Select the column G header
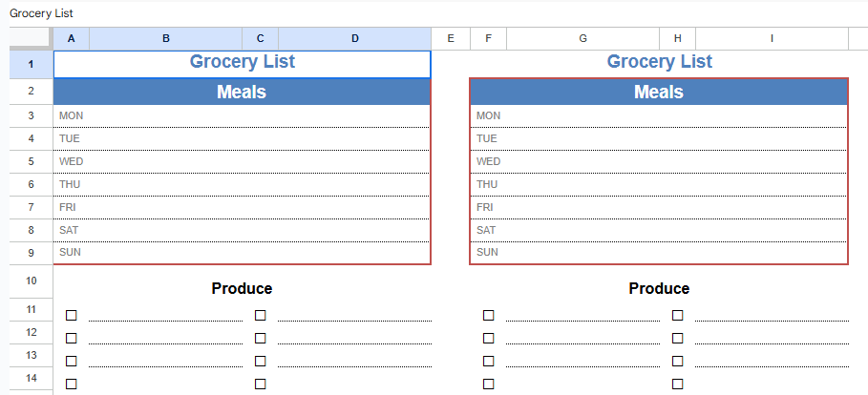The height and width of the screenshot is (395, 868). [x=583, y=38]
